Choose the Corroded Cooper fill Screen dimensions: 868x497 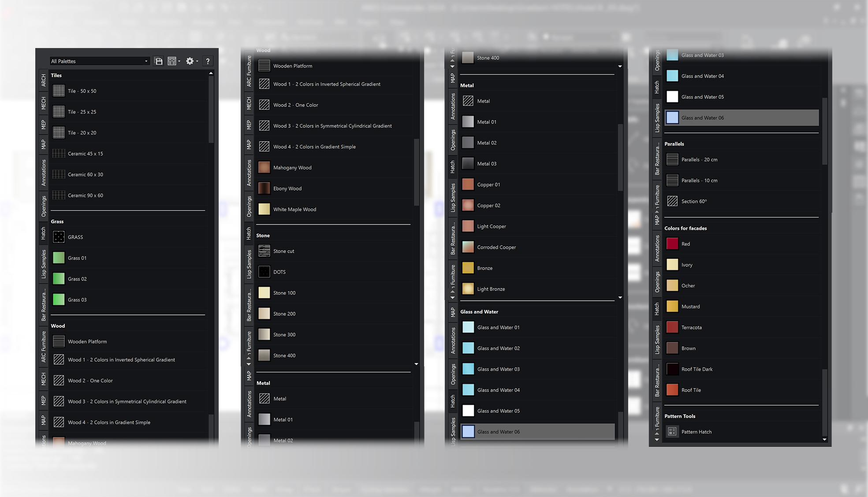click(x=538, y=247)
